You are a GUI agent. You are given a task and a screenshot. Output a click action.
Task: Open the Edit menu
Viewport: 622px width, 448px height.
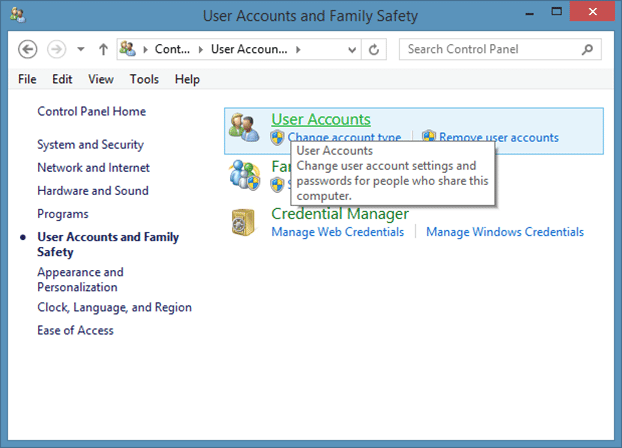(x=62, y=79)
